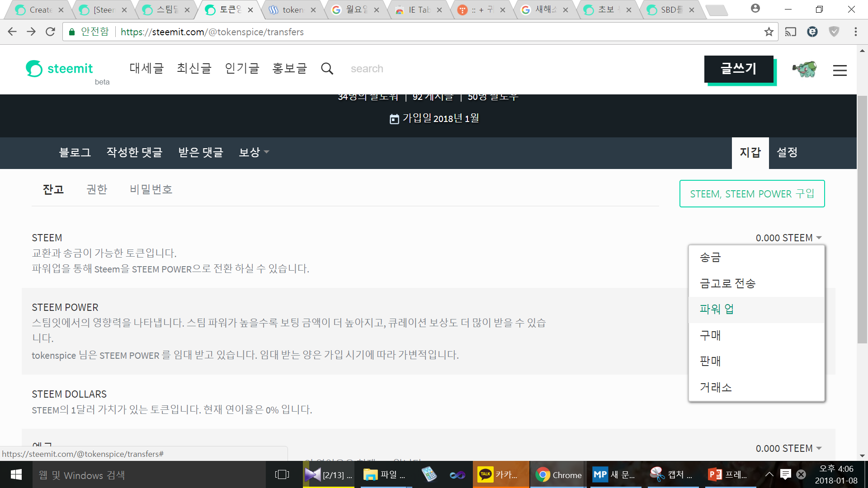868x488 pixels.
Task: Open Windows Start menu
Action: [16, 474]
